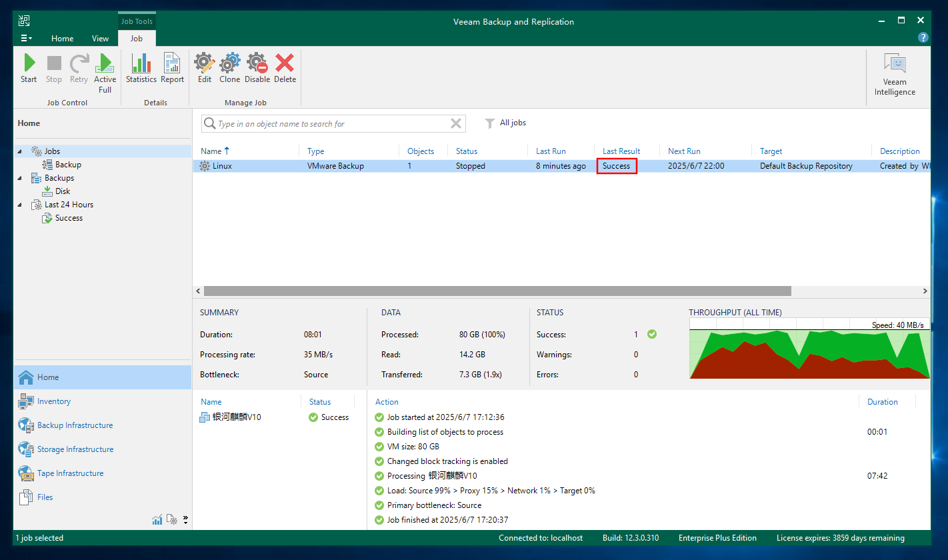Open job Statistics
Screen dimensions: 948x560
point(141,69)
